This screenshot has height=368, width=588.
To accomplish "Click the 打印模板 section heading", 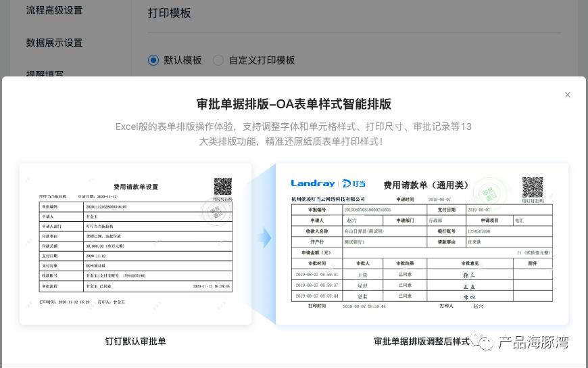I will click(169, 13).
